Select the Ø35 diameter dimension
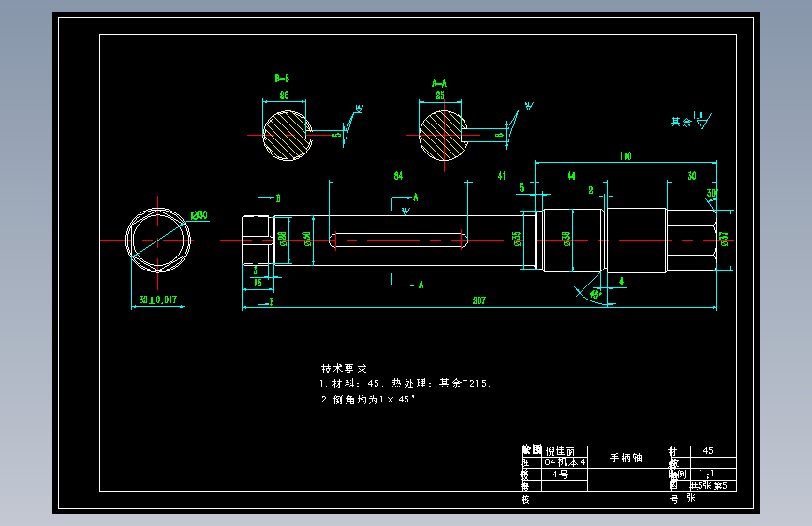The height and width of the screenshot is (526, 812). point(517,239)
